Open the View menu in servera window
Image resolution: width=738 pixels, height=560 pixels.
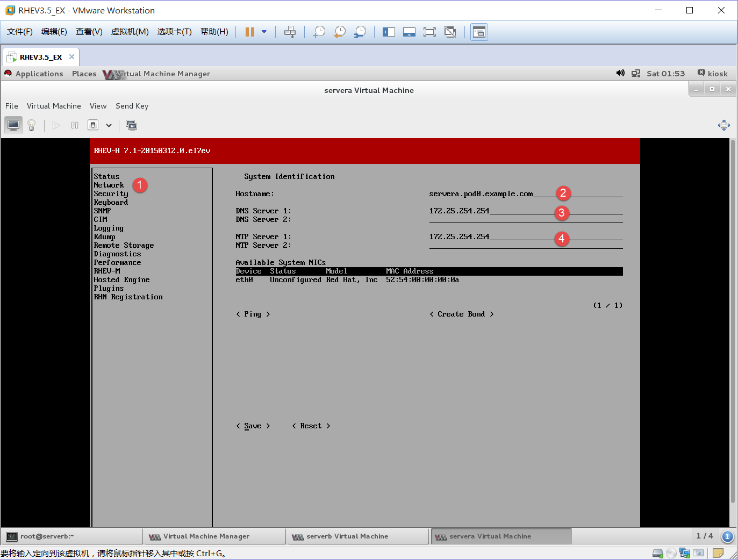pyautogui.click(x=98, y=106)
